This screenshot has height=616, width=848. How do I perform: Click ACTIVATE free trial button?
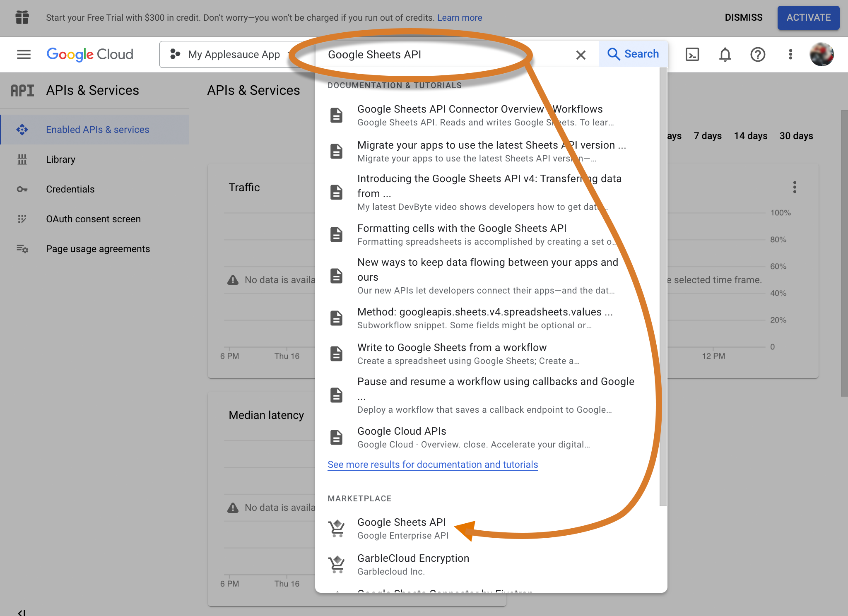coord(808,17)
